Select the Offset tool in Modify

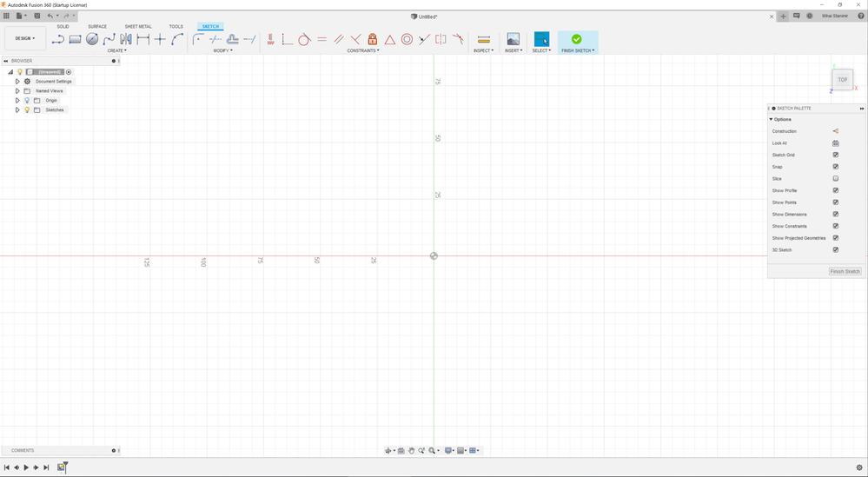pyautogui.click(x=233, y=39)
